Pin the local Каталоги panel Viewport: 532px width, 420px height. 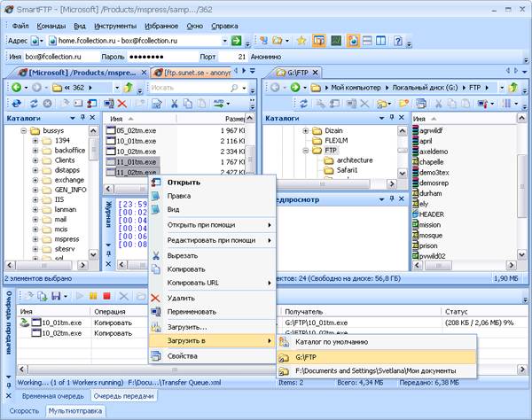pyautogui.click(x=392, y=118)
